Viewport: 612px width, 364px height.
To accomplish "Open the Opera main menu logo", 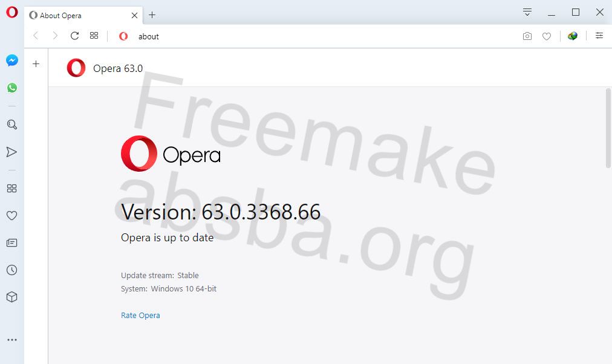I will (12, 12).
